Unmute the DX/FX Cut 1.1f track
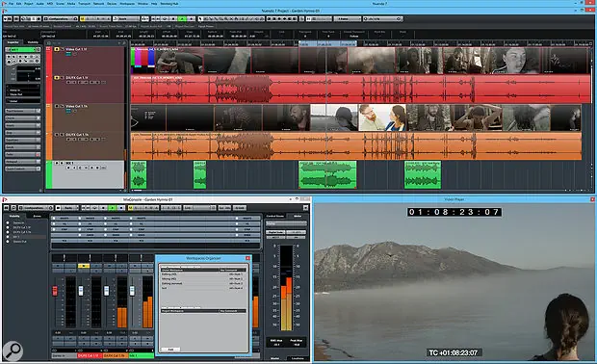The image size is (597, 364). (x=57, y=78)
